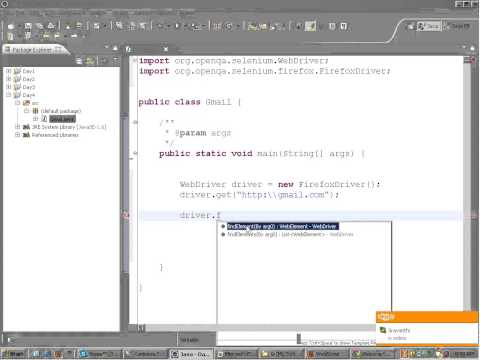The image size is (480, 360).
Task: Click the error marker beside driver.f line
Action: click(x=126, y=215)
